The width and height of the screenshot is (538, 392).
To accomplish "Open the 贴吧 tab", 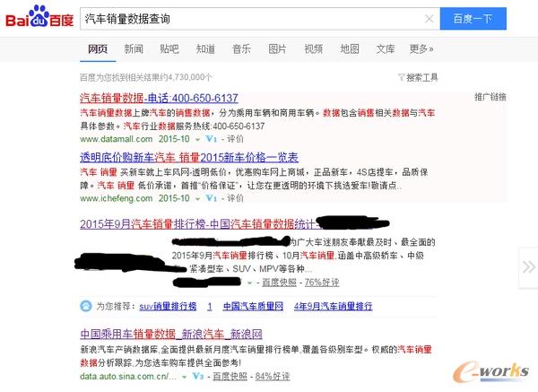I will point(169,49).
